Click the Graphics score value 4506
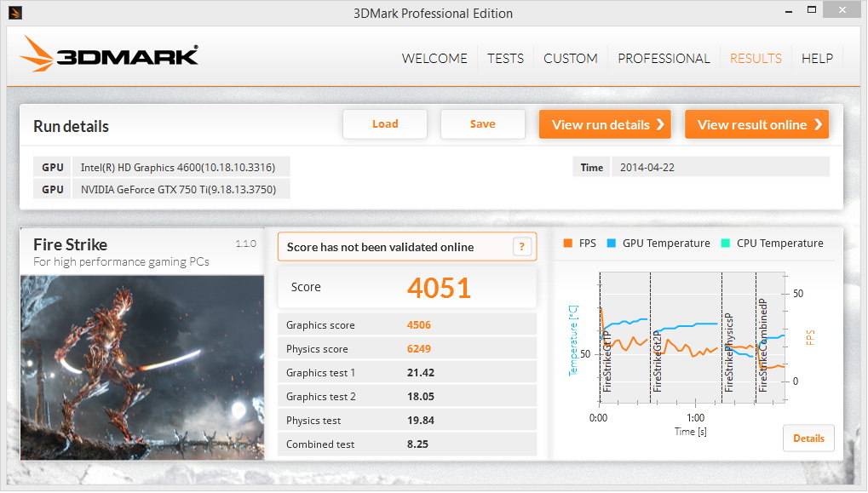868x493 pixels. 418,324
